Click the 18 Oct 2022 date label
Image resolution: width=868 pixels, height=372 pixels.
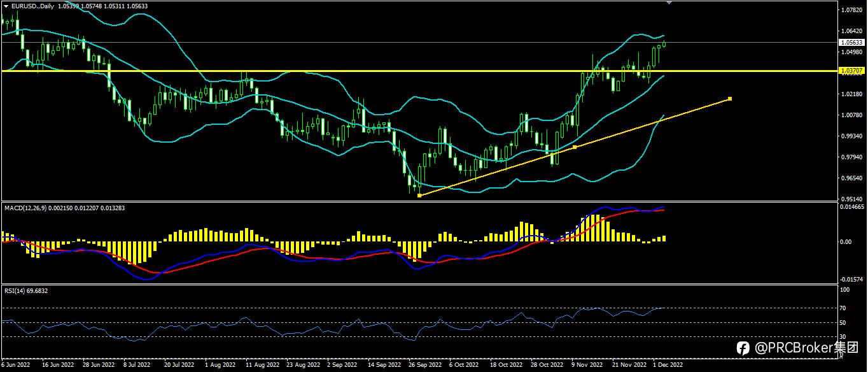point(507,366)
